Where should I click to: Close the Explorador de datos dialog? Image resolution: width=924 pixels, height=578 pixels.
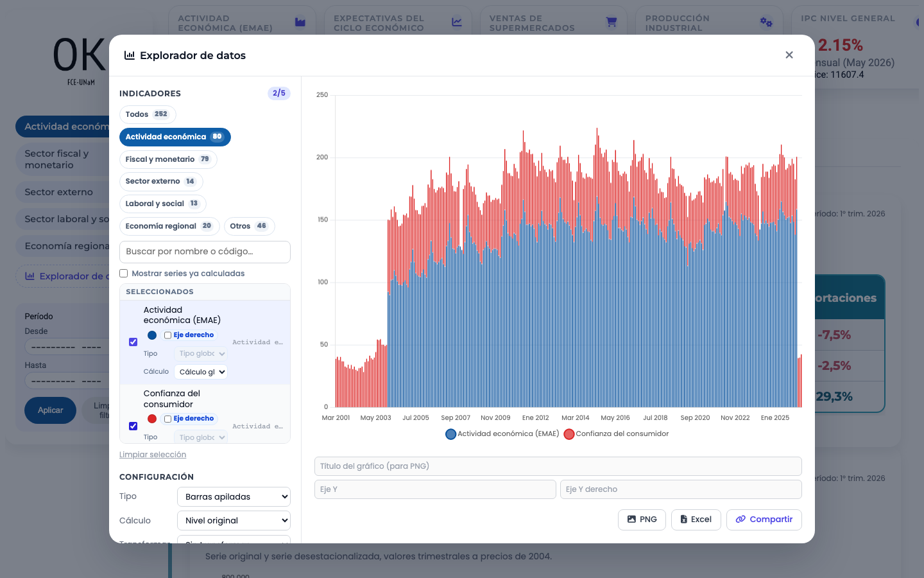789,55
